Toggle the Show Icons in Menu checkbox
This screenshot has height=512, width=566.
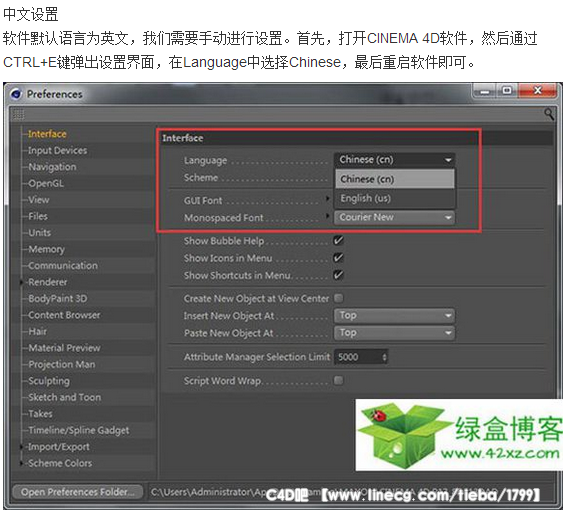pos(339,258)
